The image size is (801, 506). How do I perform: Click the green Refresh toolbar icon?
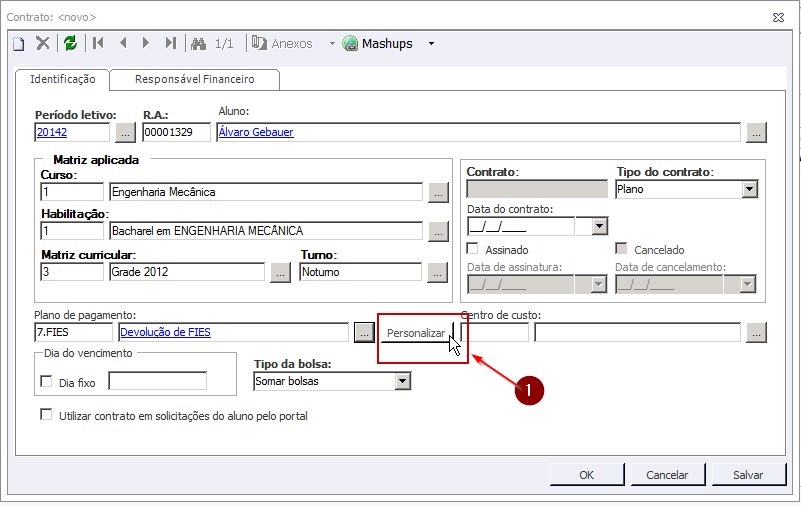click(70, 43)
